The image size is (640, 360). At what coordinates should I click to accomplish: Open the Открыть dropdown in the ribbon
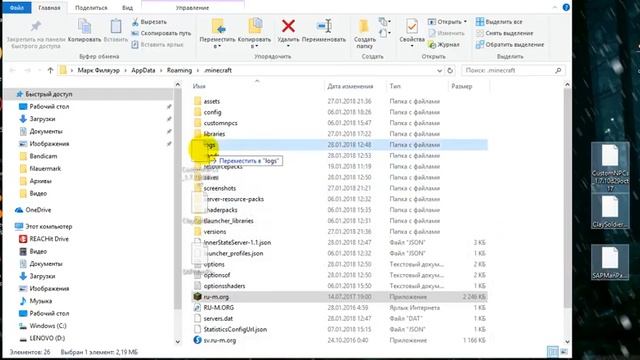tap(447, 22)
